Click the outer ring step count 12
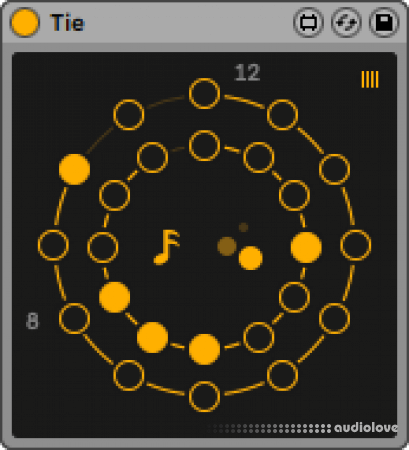The height and width of the screenshot is (450, 409). (247, 72)
